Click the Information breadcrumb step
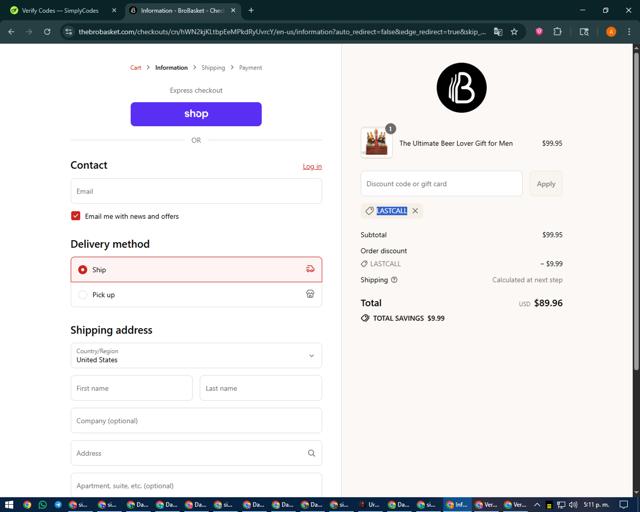 (171, 68)
